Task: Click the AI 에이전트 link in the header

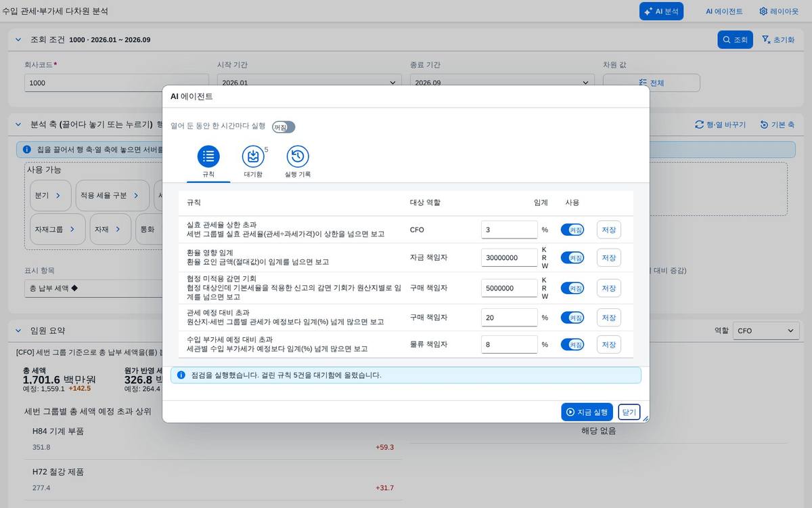Action: click(x=724, y=12)
